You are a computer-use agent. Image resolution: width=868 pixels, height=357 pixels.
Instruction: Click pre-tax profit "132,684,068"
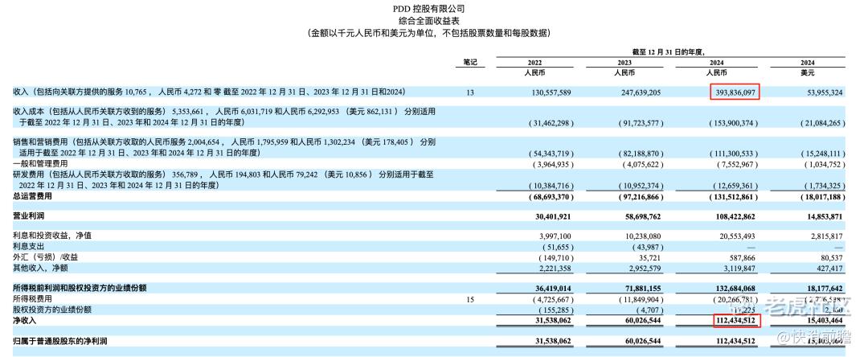tap(734, 289)
